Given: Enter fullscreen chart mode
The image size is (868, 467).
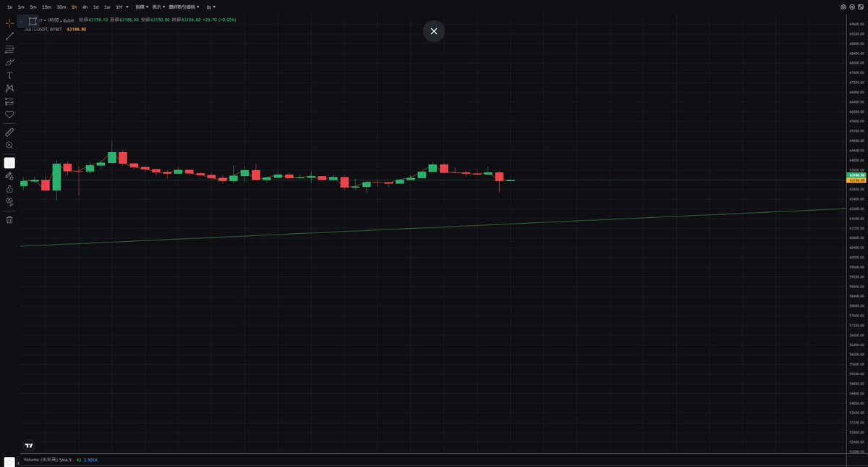Looking at the screenshot, I should [x=861, y=7].
